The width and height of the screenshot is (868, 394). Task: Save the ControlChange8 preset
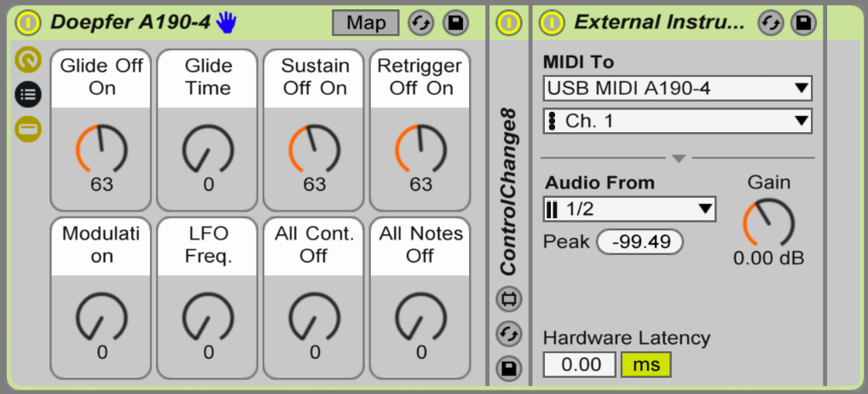[509, 368]
